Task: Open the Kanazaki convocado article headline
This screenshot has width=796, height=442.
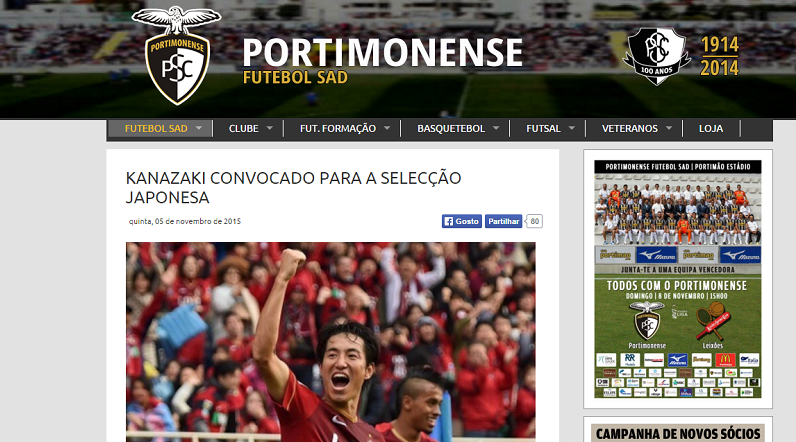Action: (x=293, y=187)
